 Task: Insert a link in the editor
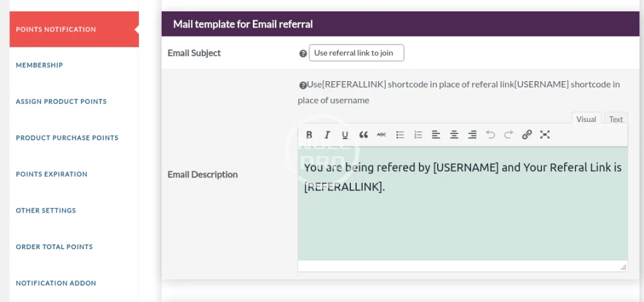tap(527, 135)
